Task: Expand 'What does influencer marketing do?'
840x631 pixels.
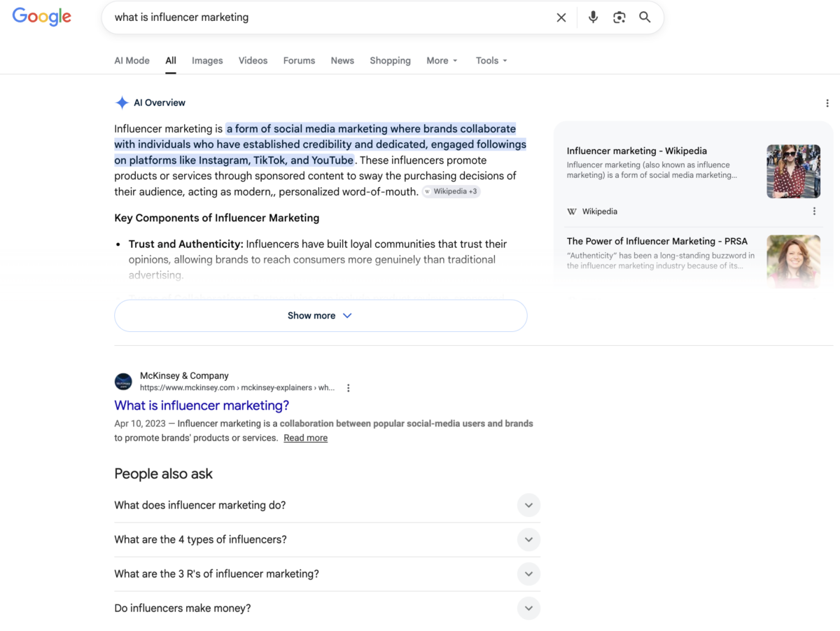Action: 327,506
